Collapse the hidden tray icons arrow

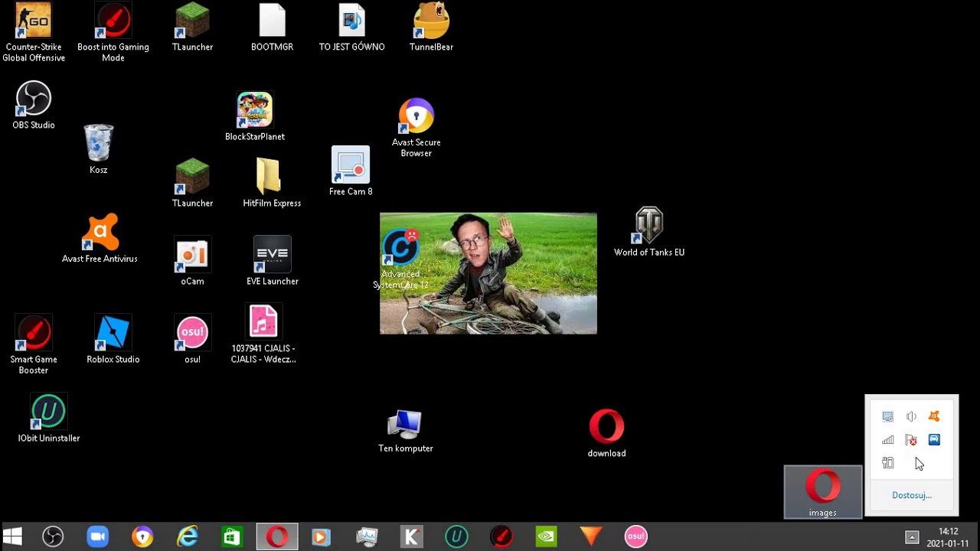pyautogui.click(x=912, y=536)
